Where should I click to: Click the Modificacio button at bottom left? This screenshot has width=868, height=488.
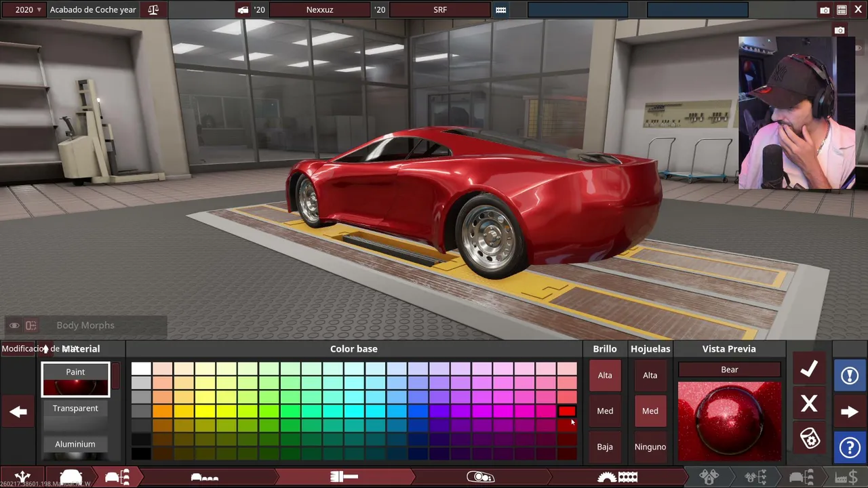(18, 349)
